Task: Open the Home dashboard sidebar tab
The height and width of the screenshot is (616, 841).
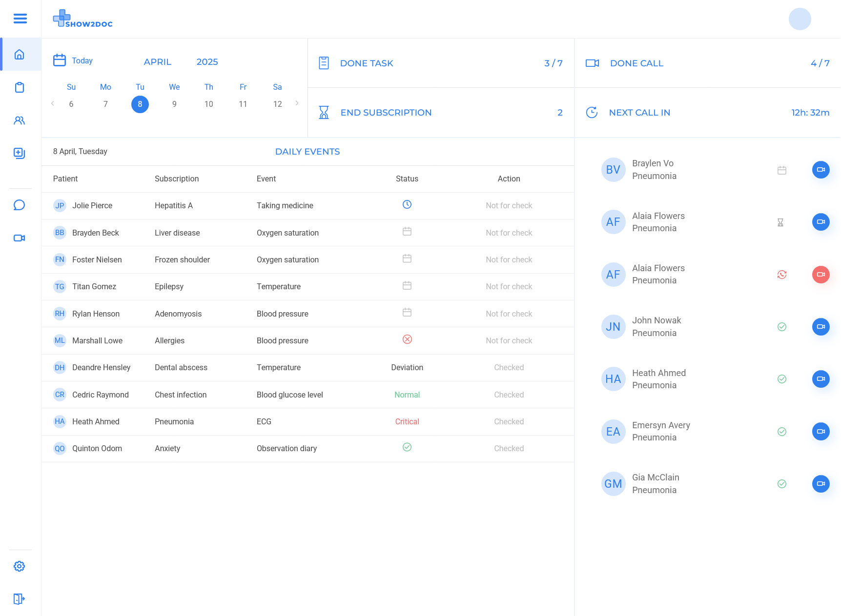Action: tap(20, 54)
